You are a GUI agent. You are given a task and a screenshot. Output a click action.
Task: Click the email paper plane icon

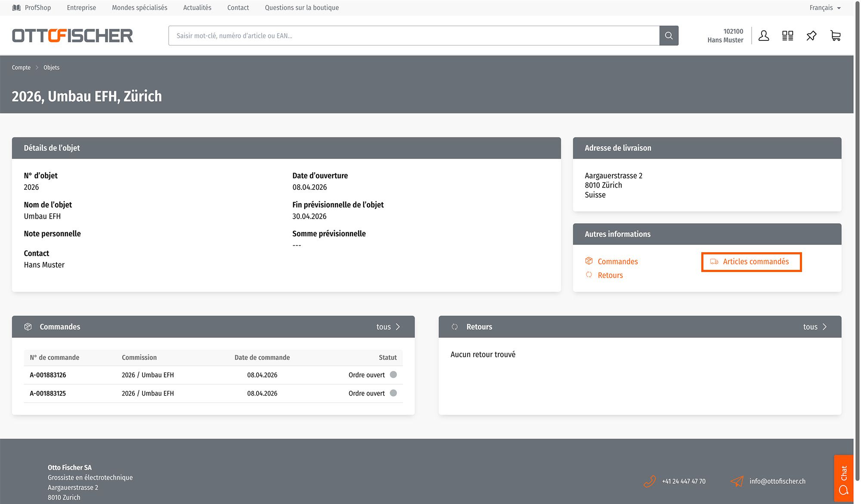click(737, 481)
